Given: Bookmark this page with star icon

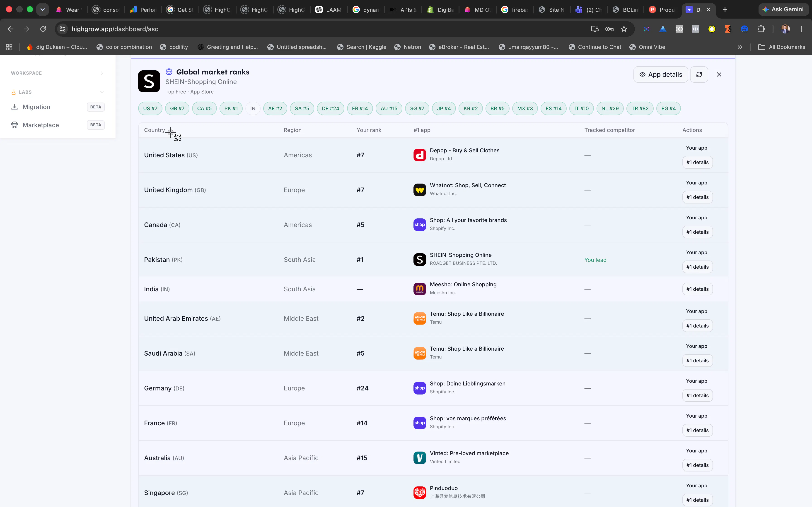Looking at the screenshot, I should click(624, 29).
